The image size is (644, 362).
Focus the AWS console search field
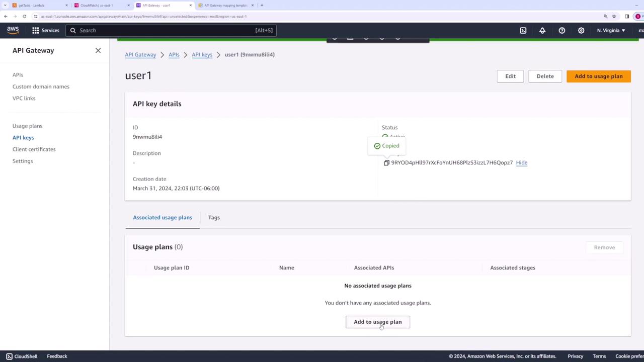click(x=171, y=30)
